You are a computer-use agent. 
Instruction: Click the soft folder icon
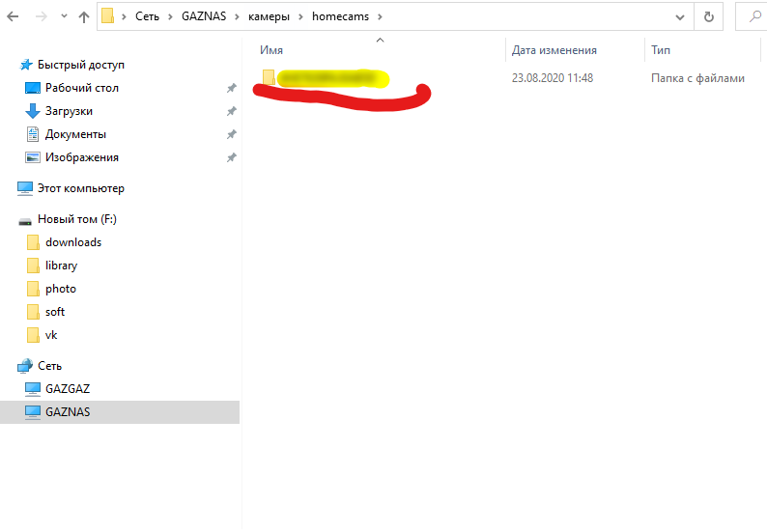point(33,312)
